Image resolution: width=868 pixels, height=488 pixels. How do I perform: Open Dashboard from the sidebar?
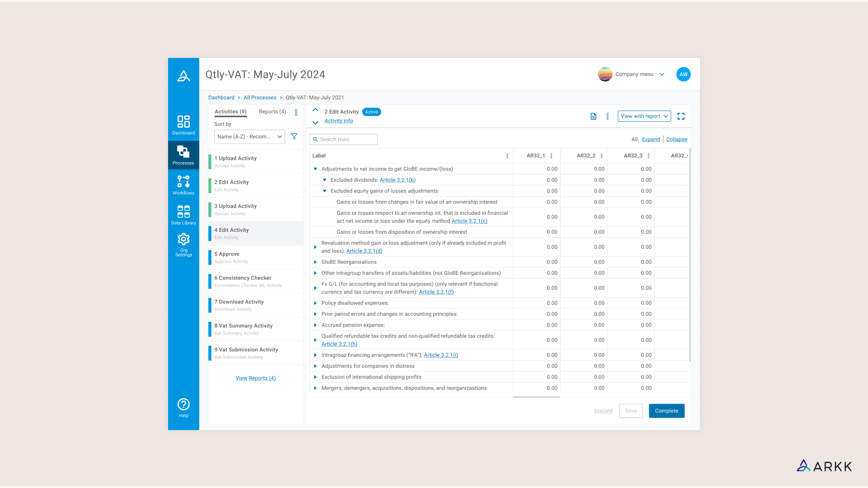pyautogui.click(x=183, y=125)
